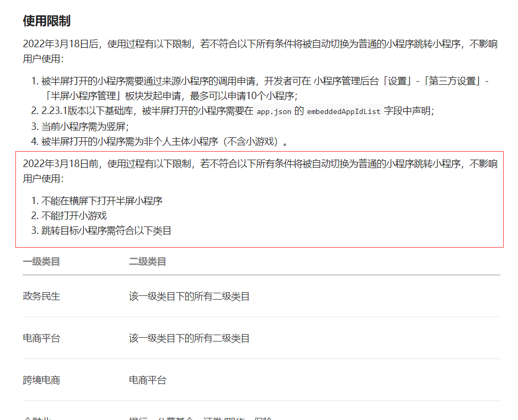This screenshot has height=420, width=518.
Task: Select 电商平台 cell in 跨境电商 row
Action: coord(148,380)
